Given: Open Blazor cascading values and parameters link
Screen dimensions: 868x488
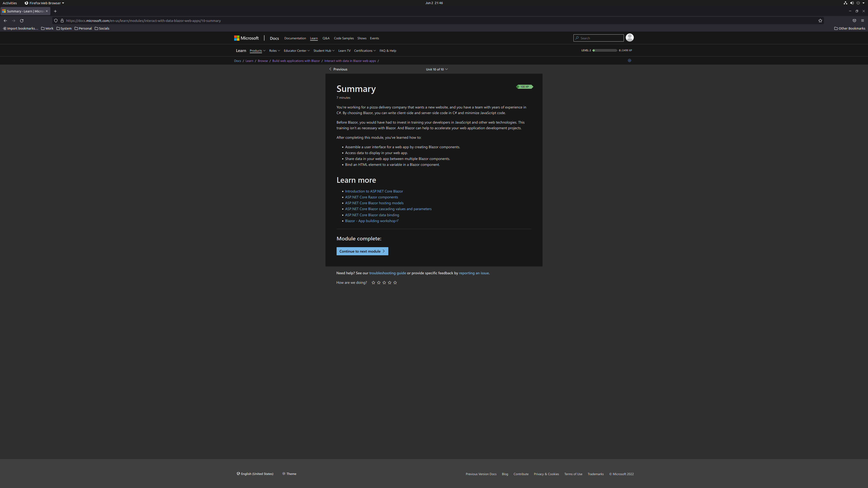Looking at the screenshot, I should pos(388,209).
